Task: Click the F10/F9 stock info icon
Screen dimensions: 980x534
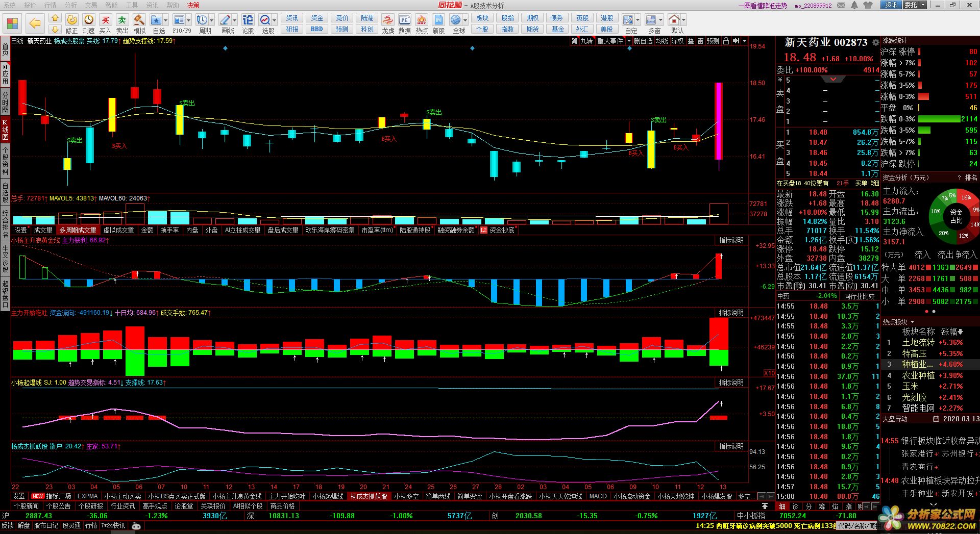Action: 179,20
